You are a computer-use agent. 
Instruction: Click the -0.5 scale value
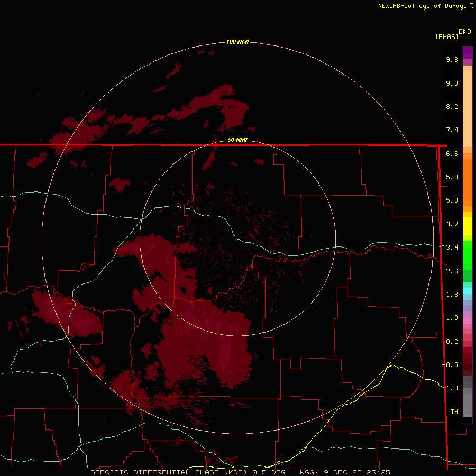pos(451,364)
